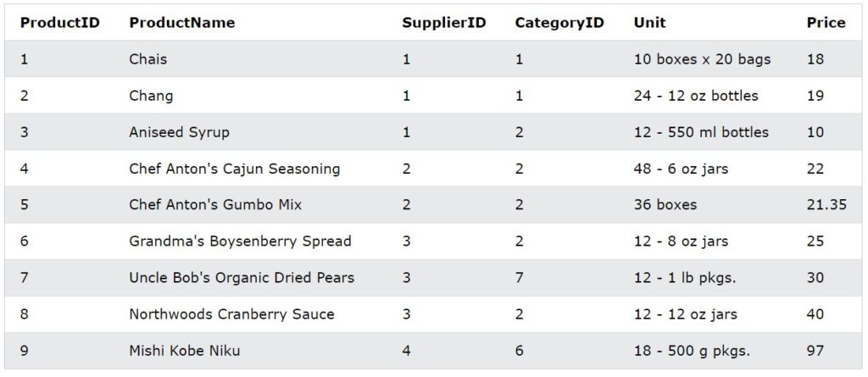The height and width of the screenshot is (377, 868).
Task: Select the Unit column header
Action: 649,23
